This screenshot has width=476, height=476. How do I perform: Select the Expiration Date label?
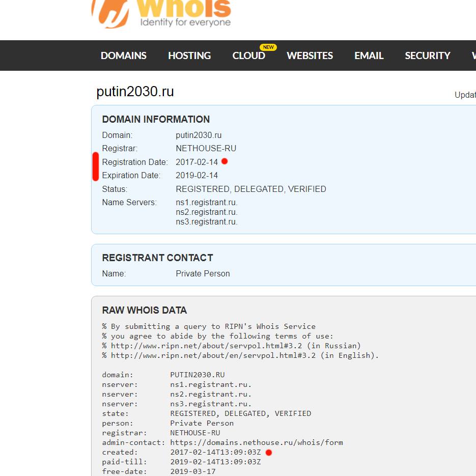pyautogui.click(x=131, y=176)
